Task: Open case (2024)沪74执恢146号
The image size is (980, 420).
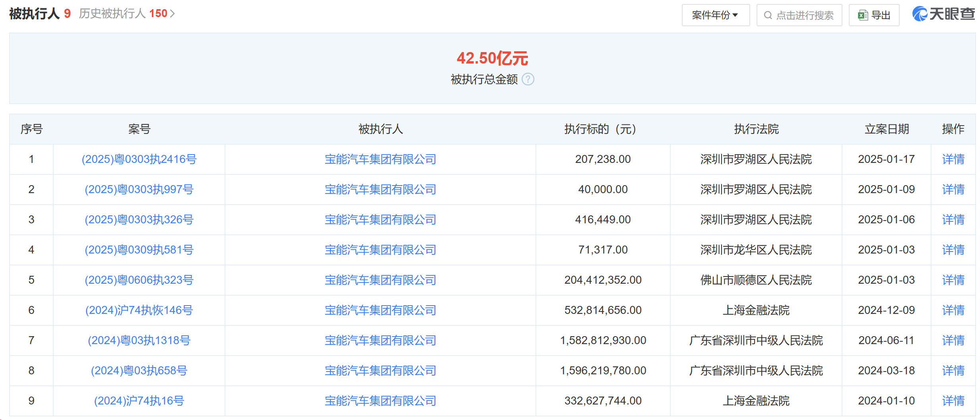Action: click(139, 310)
